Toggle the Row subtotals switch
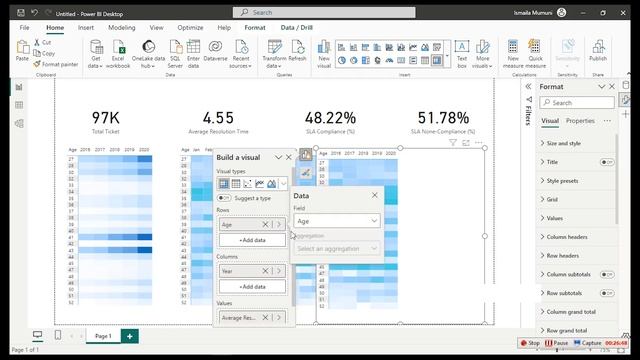 [607, 293]
